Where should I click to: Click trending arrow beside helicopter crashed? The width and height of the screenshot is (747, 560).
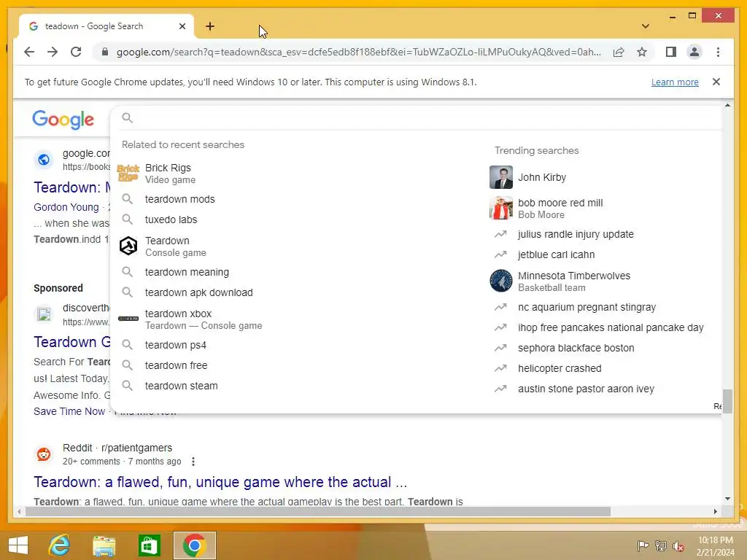coord(500,368)
